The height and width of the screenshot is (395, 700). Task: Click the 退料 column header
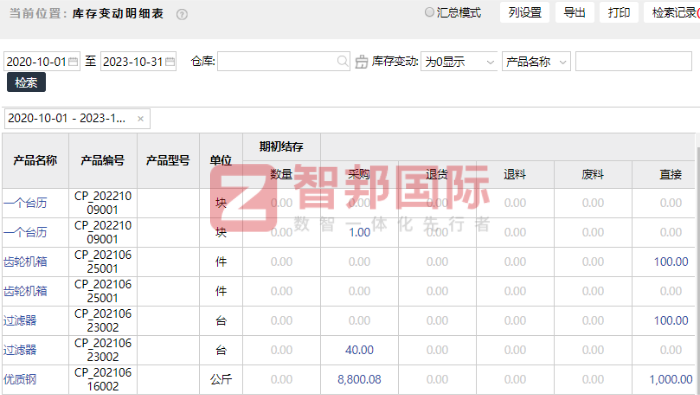pos(515,175)
